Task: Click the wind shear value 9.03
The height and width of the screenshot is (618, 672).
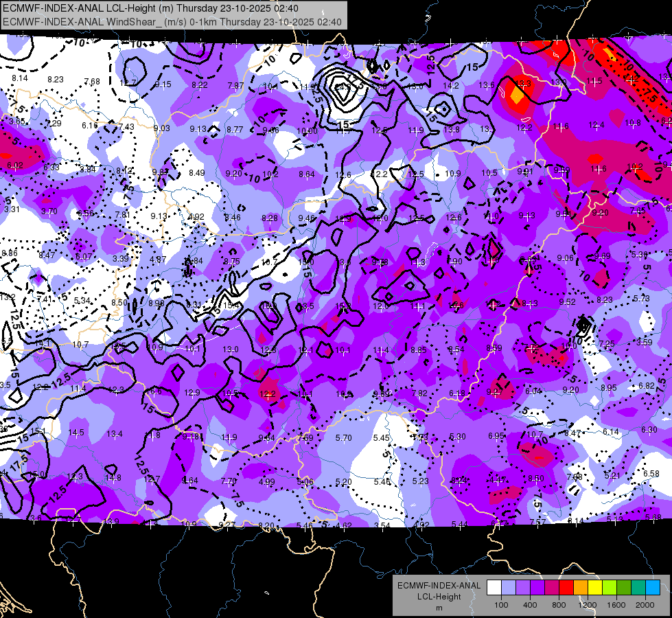Action: tap(162, 128)
